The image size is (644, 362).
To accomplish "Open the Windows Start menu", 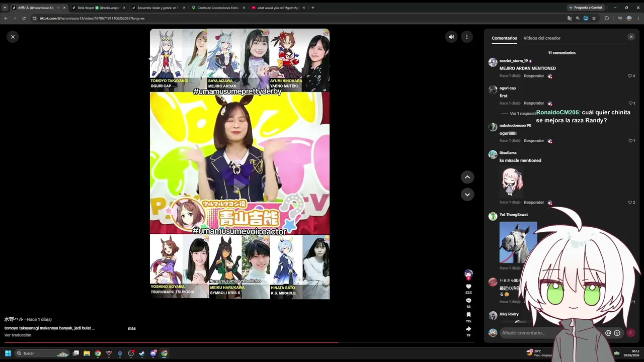I will tap(8, 353).
